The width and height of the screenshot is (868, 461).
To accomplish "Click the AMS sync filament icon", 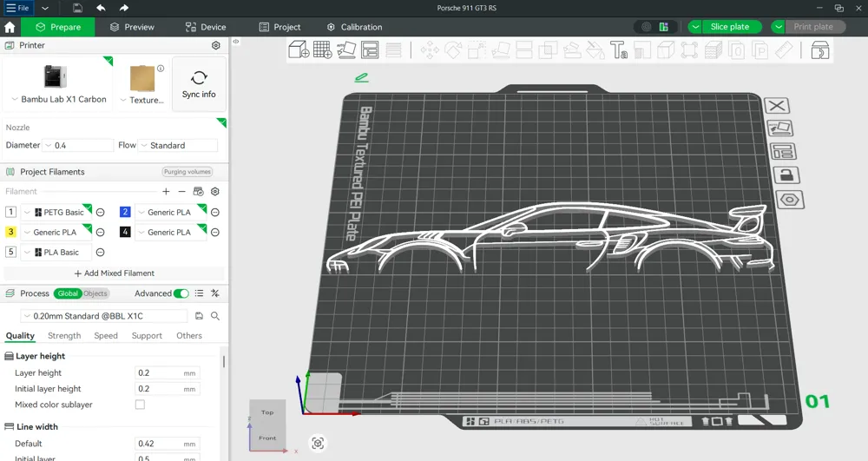I will click(198, 192).
